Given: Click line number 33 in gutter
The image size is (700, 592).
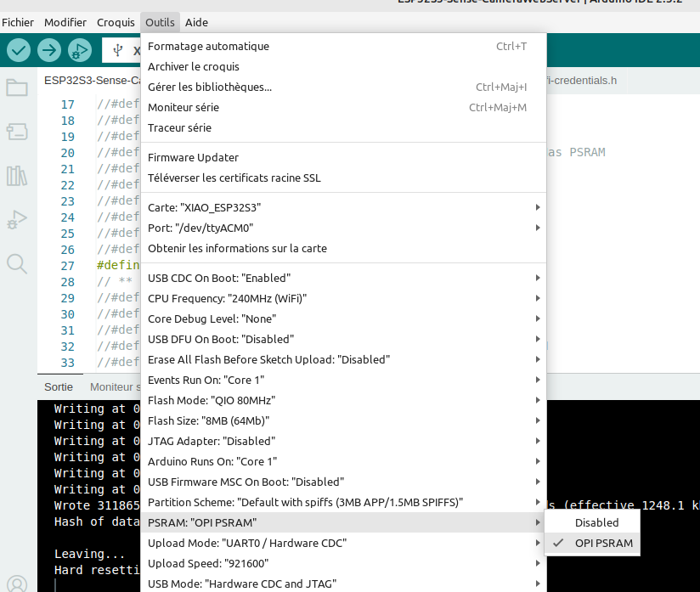Looking at the screenshot, I should (x=67, y=363).
